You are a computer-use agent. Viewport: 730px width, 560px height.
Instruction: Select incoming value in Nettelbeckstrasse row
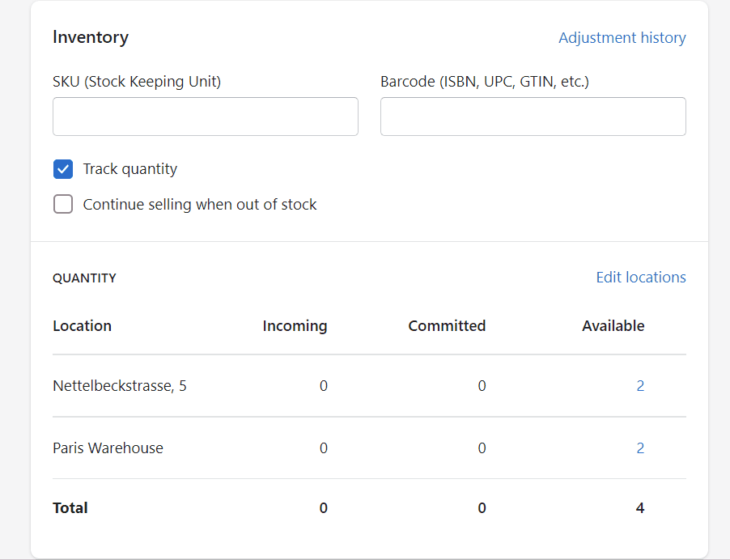323,386
